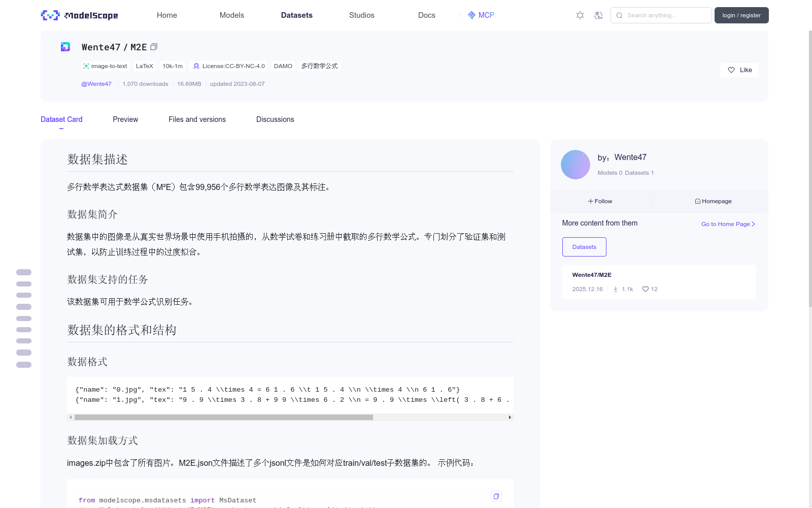Click the image-to-text tag
This screenshot has width=812, height=508.
(106, 66)
